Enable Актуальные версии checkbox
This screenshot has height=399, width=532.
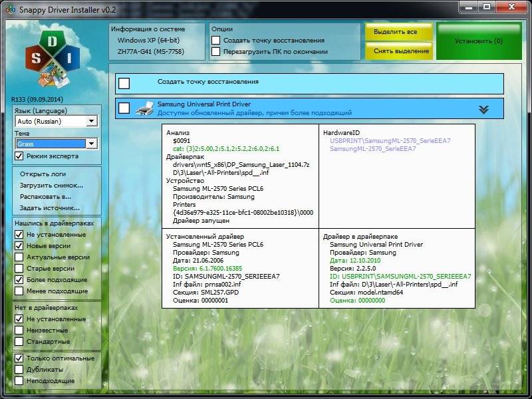19,257
